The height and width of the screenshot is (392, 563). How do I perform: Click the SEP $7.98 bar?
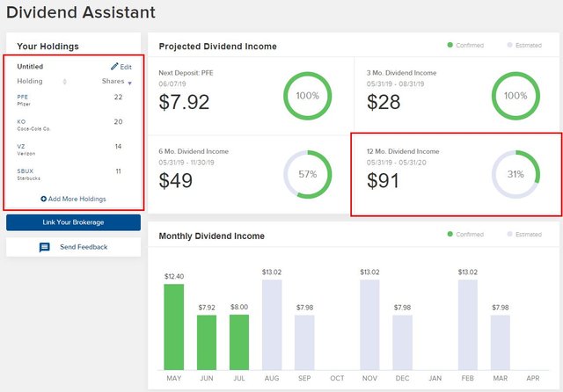[304, 343]
